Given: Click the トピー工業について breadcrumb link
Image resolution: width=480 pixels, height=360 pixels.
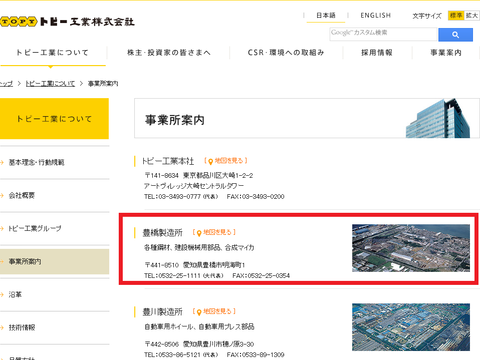Looking at the screenshot, I should tap(50, 83).
